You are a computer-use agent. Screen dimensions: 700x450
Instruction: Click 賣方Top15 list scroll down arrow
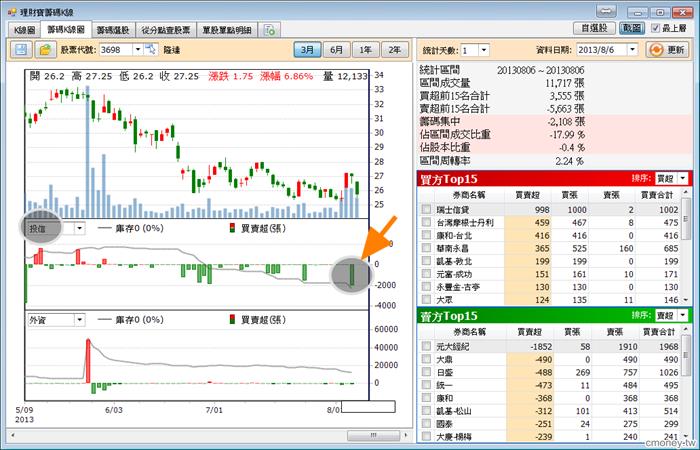click(685, 436)
